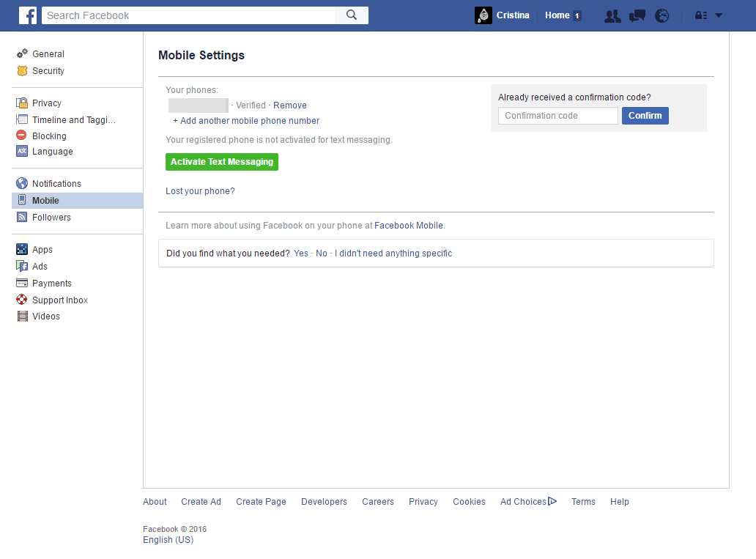Answer No to the feedback question
Viewport: 756px width, 559px height.
click(x=322, y=253)
